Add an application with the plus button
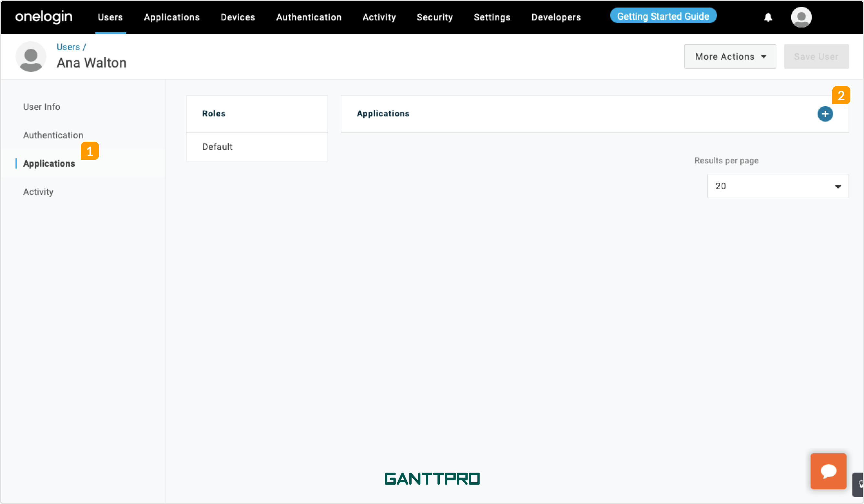 coord(825,114)
